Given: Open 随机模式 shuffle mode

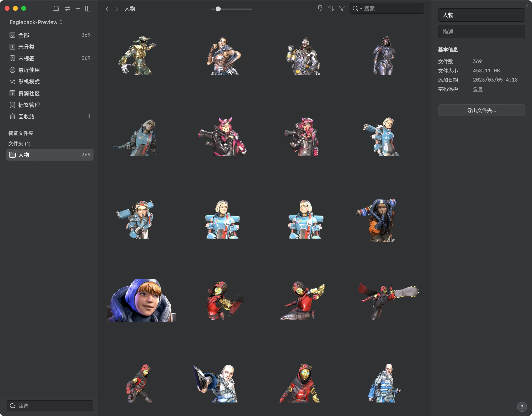Looking at the screenshot, I should click(50, 82).
